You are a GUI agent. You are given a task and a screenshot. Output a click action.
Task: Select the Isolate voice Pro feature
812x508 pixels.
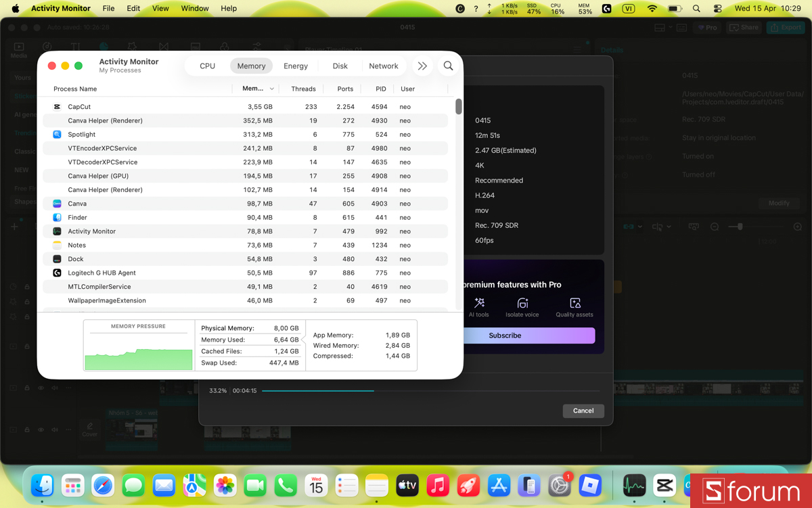[x=522, y=306]
